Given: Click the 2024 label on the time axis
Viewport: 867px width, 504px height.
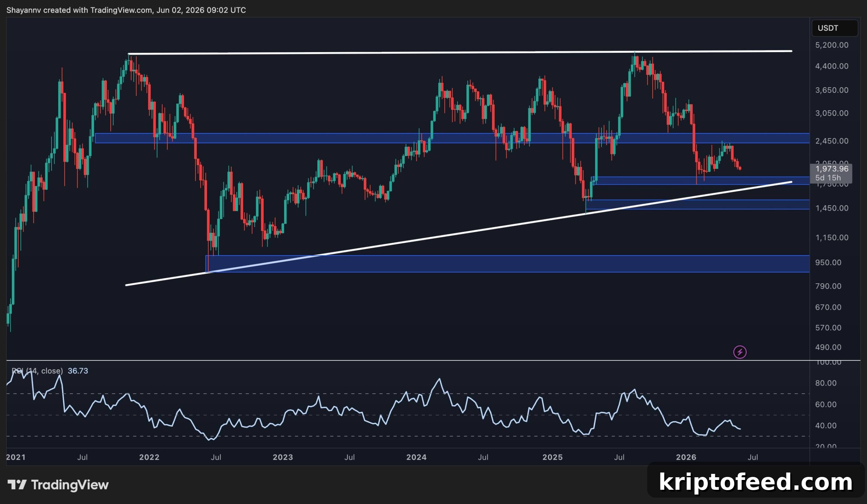Looking at the screenshot, I should point(416,457).
